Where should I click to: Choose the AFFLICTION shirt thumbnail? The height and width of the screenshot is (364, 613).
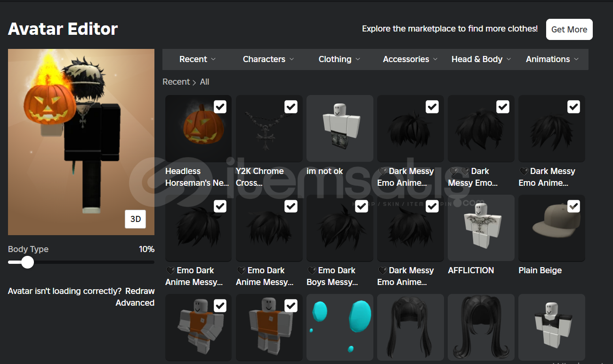(481, 228)
